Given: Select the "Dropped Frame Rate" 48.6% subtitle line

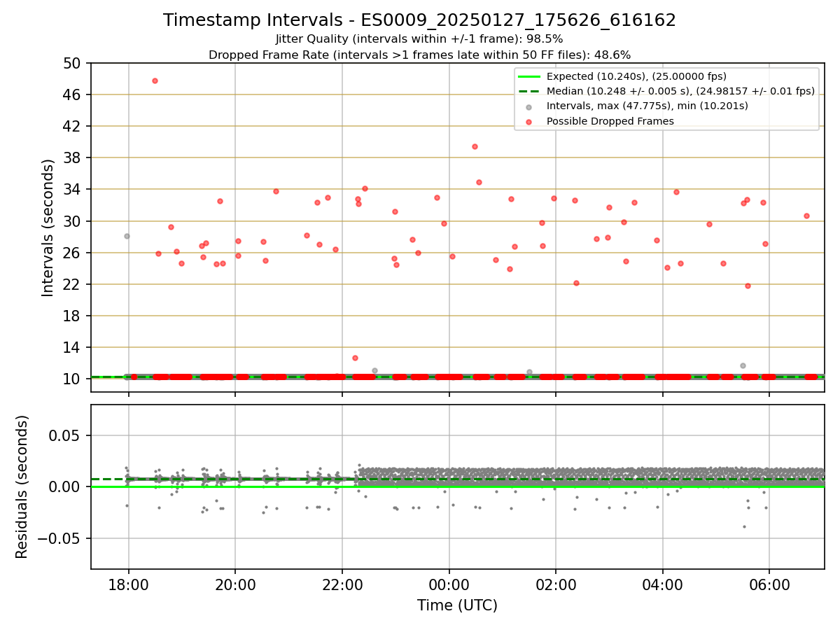Looking at the screenshot, I should [x=419, y=55].
